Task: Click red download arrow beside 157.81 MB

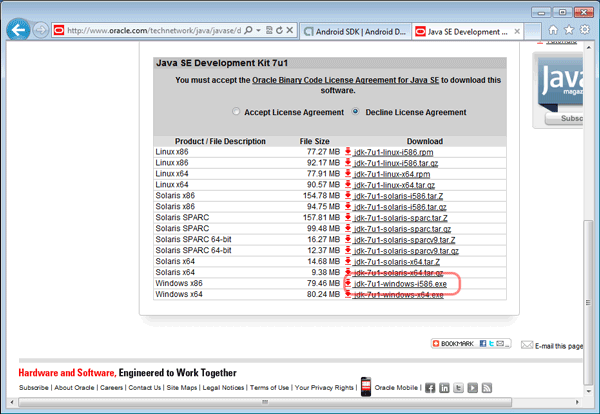Action: [348, 217]
